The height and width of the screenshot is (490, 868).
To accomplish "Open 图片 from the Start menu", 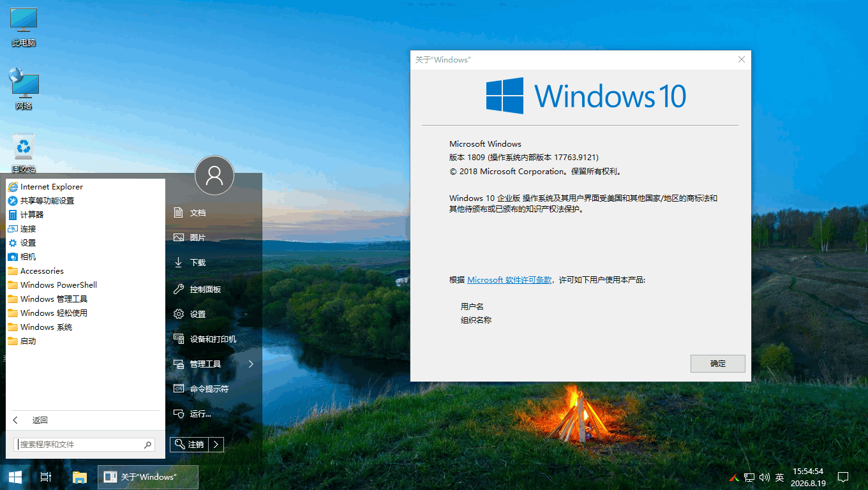I will (x=214, y=237).
